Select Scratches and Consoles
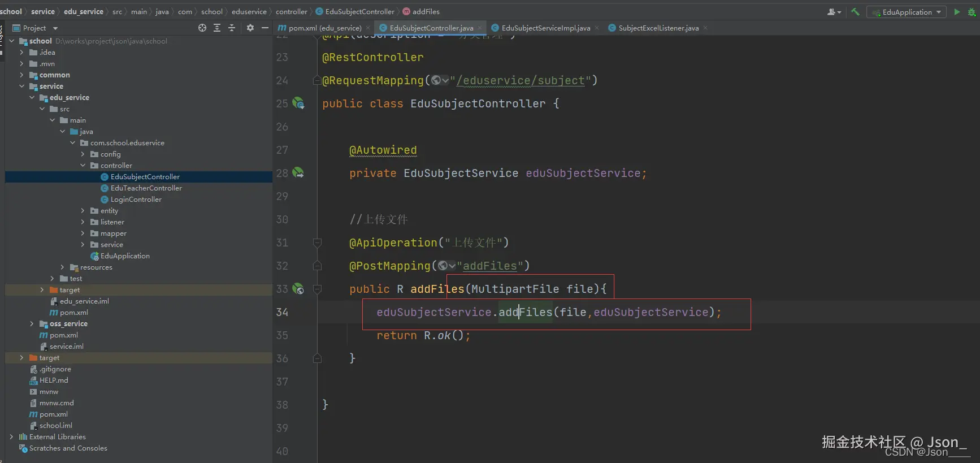Screen dimensions: 980x463 (x=68, y=448)
